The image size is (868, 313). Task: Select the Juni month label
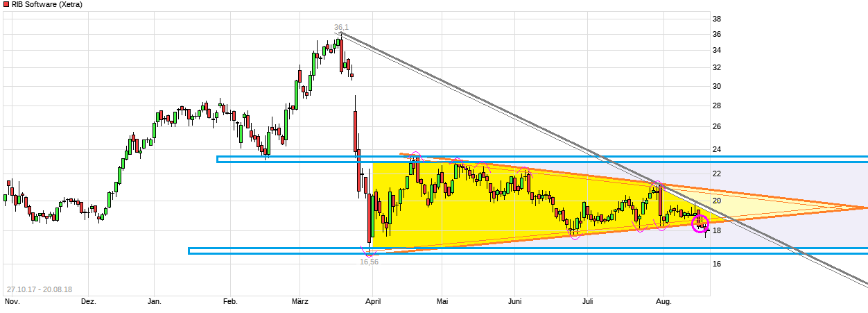(x=514, y=302)
